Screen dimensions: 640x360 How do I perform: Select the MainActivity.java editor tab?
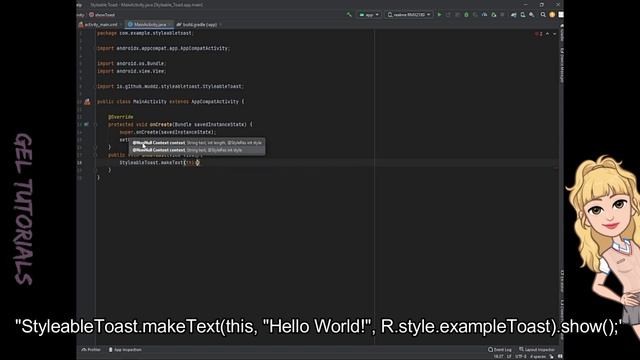click(x=149, y=24)
